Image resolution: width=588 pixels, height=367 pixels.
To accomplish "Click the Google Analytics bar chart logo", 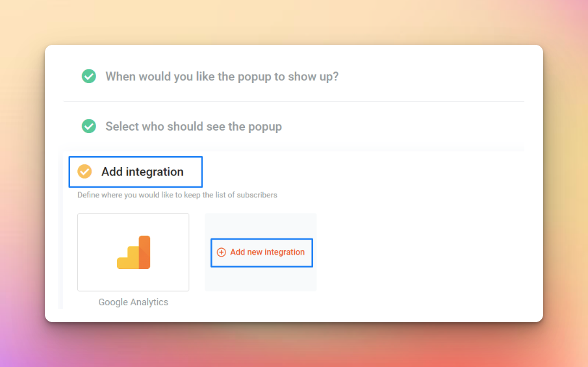I will point(133,252).
